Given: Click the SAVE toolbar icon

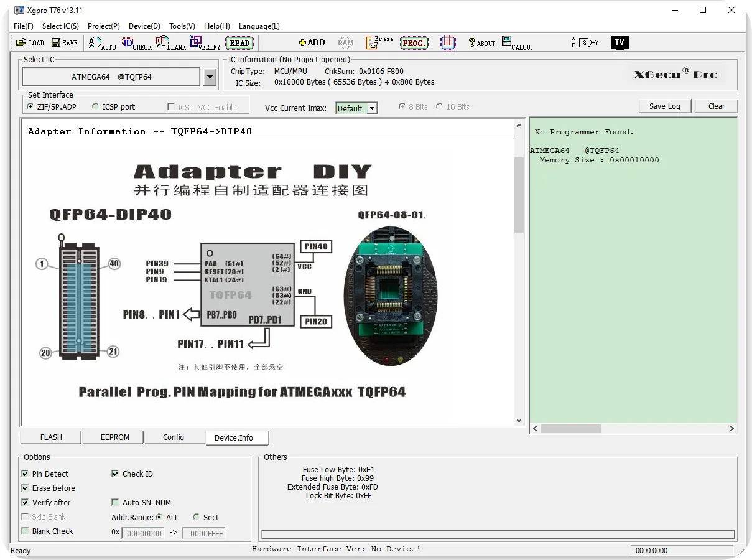Looking at the screenshot, I should click(64, 42).
